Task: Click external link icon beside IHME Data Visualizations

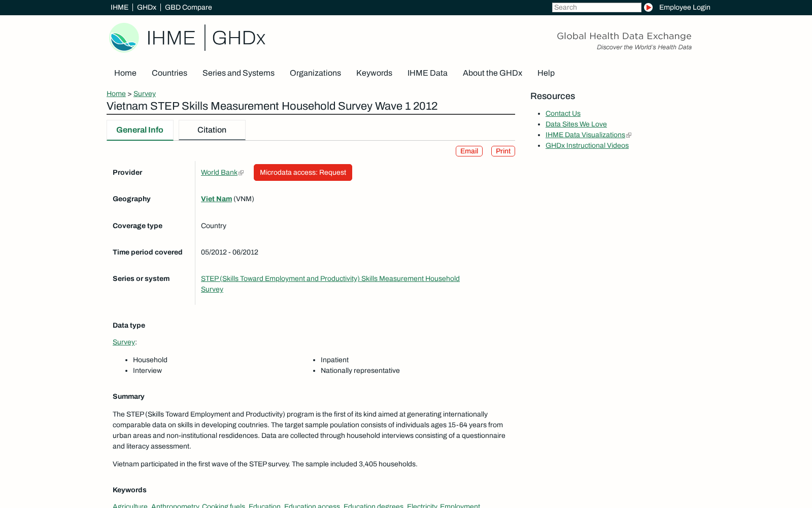Action: coord(629,135)
